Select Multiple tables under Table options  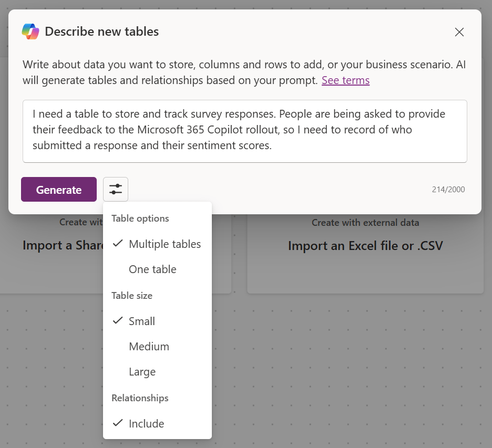[165, 244]
